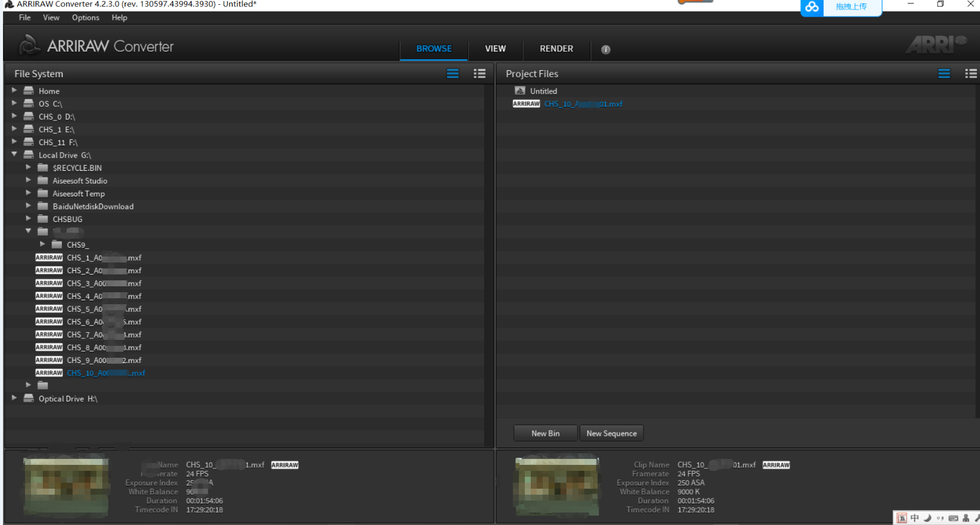Collapse the Local Drive G:\ node

(x=14, y=154)
